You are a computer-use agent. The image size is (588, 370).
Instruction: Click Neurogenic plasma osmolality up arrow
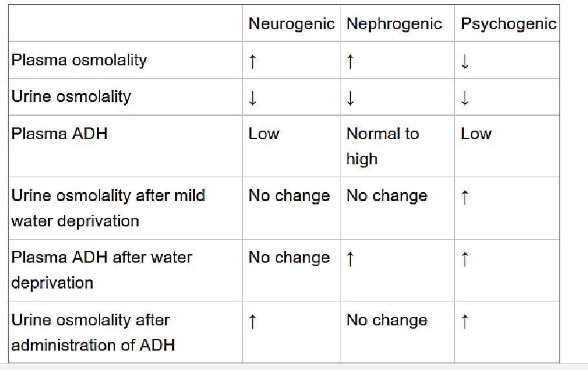[253, 61]
